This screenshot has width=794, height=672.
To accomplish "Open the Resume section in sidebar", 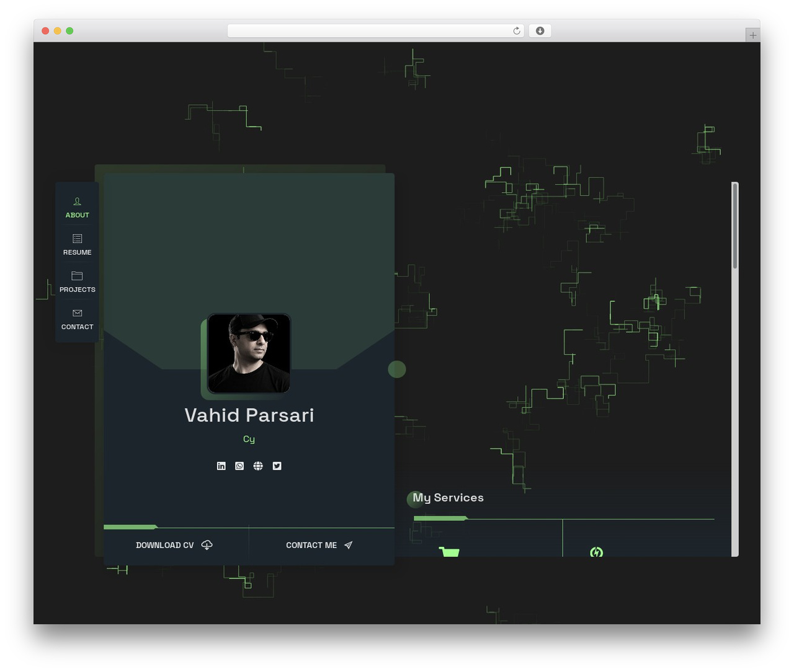I will click(x=77, y=245).
